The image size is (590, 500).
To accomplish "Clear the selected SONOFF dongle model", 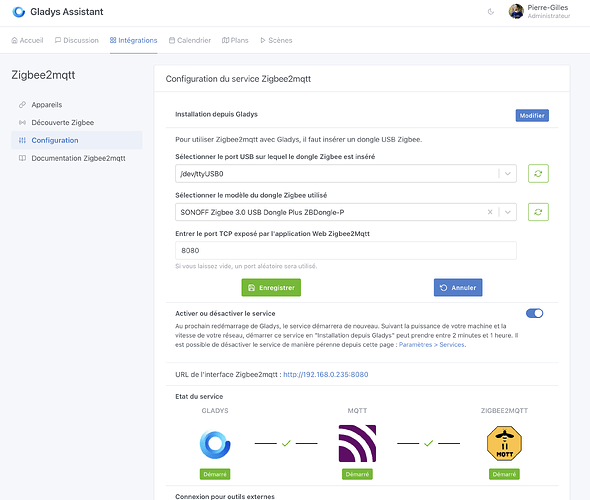I will click(x=490, y=212).
